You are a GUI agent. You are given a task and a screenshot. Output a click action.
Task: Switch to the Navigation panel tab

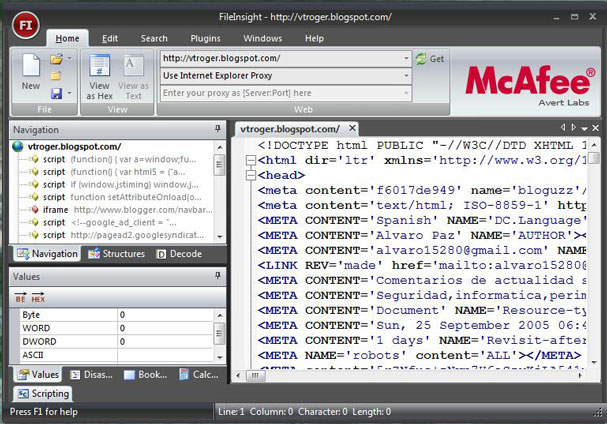(47, 254)
